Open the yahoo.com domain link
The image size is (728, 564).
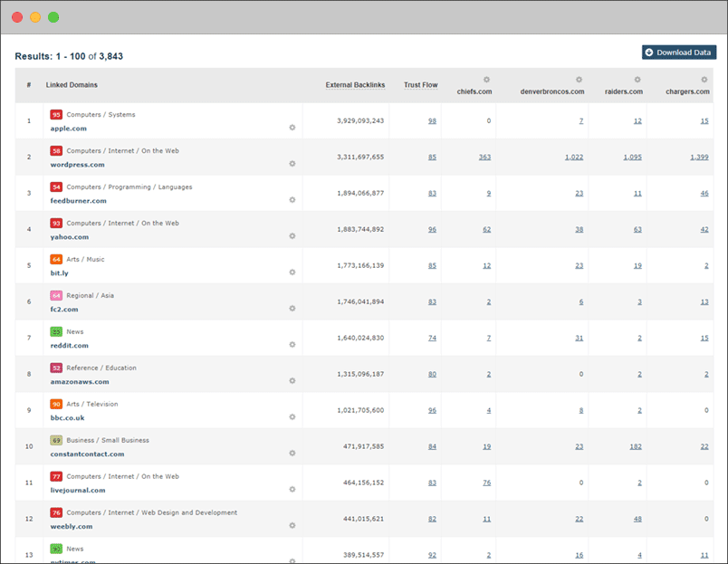pos(69,237)
